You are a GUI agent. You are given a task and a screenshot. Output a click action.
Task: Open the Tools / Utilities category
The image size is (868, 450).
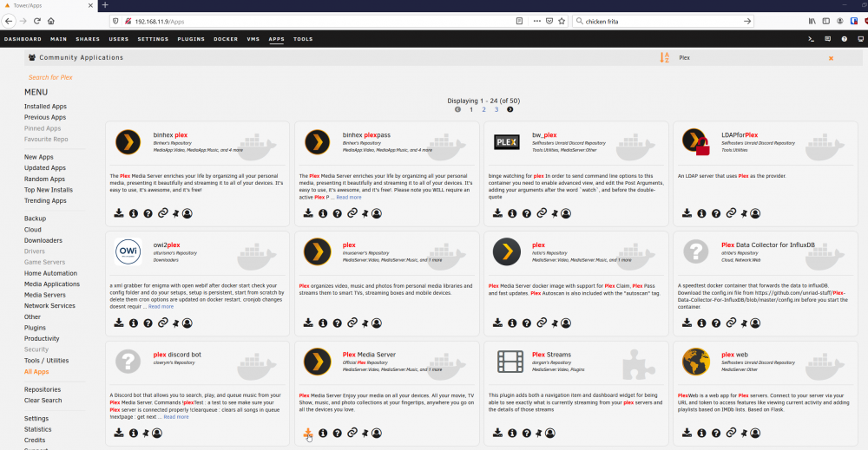pyautogui.click(x=47, y=361)
